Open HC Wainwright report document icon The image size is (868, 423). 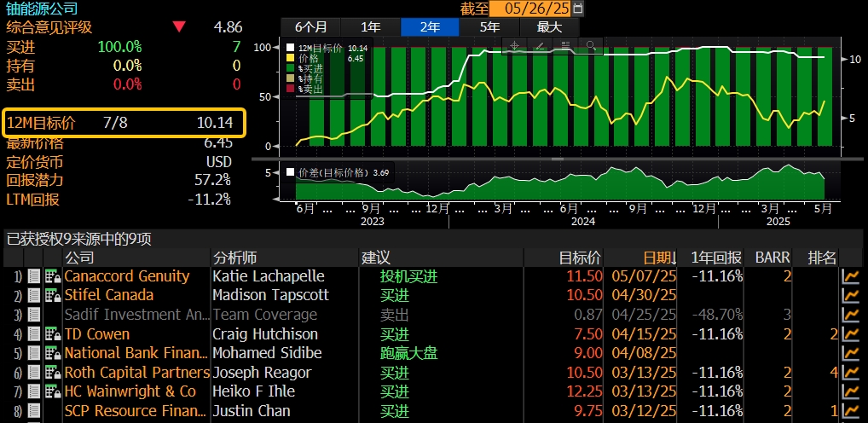coord(34,392)
